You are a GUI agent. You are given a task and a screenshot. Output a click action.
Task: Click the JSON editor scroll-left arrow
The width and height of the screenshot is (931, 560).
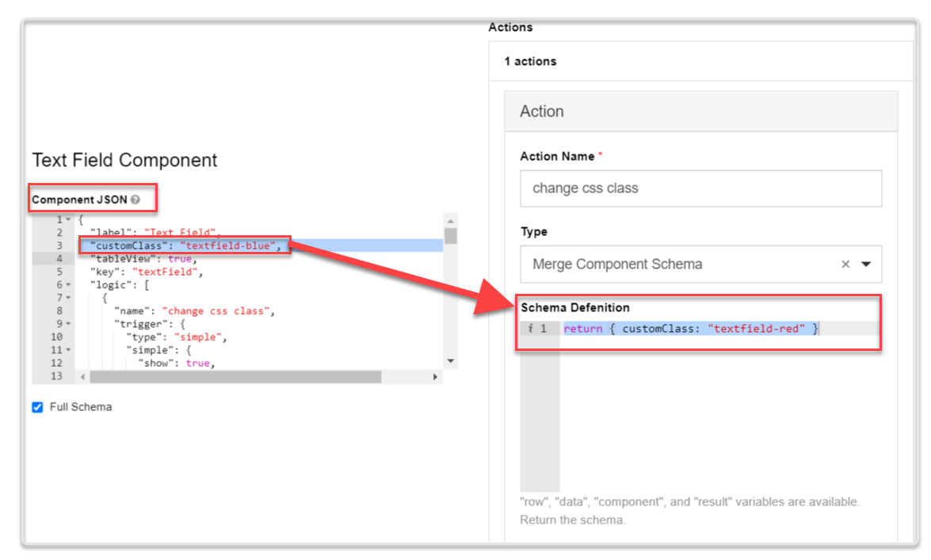82,377
